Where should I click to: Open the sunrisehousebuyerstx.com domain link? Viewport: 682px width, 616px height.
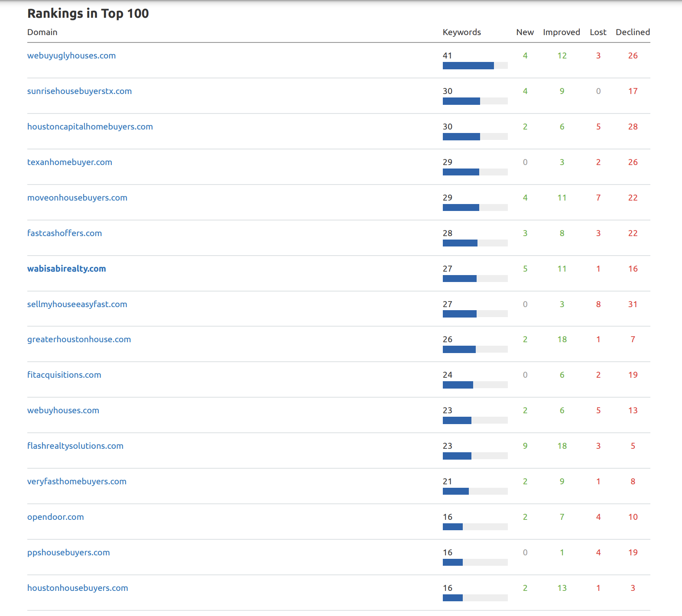(x=79, y=91)
